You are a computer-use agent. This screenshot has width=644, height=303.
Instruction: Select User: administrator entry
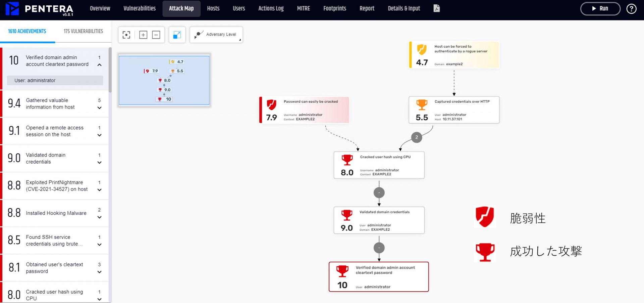coord(55,80)
